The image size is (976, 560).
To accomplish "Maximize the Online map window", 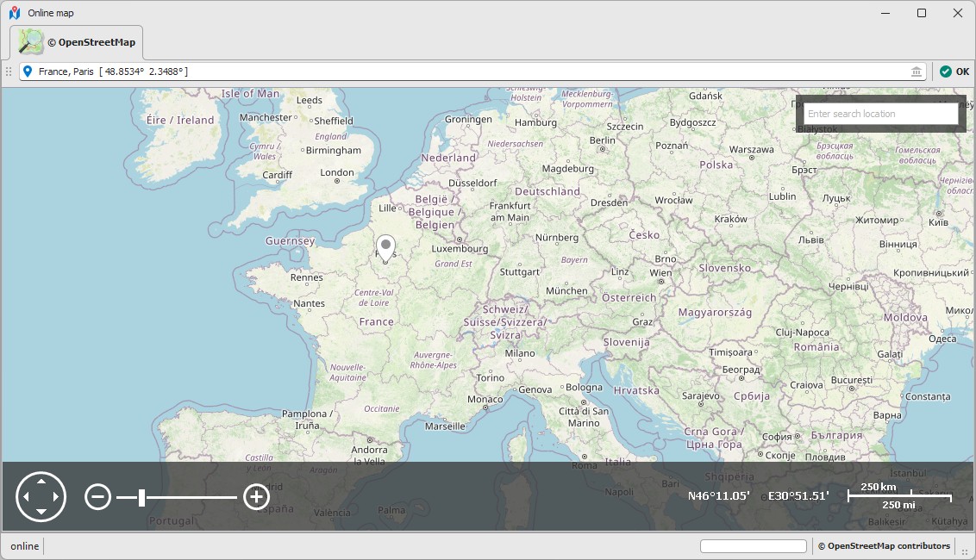I will [x=921, y=13].
